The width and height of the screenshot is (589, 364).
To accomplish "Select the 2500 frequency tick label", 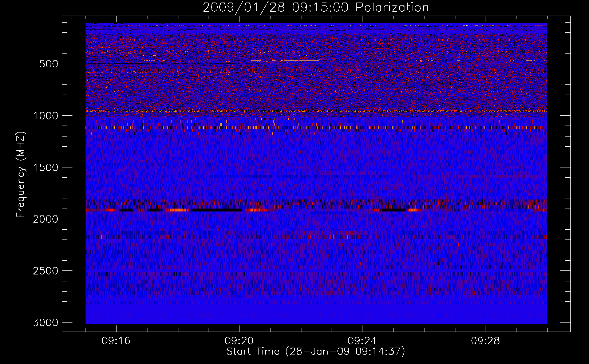I will (46, 271).
